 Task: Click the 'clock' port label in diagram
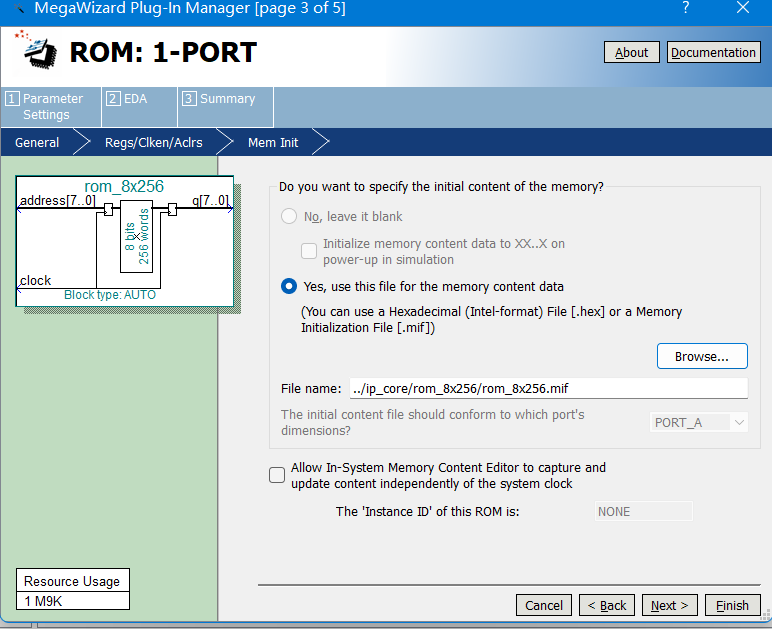click(x=35, y=281)
